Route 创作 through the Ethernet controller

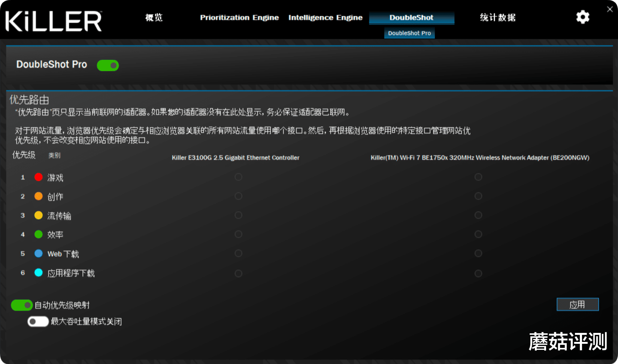(238, 196)
